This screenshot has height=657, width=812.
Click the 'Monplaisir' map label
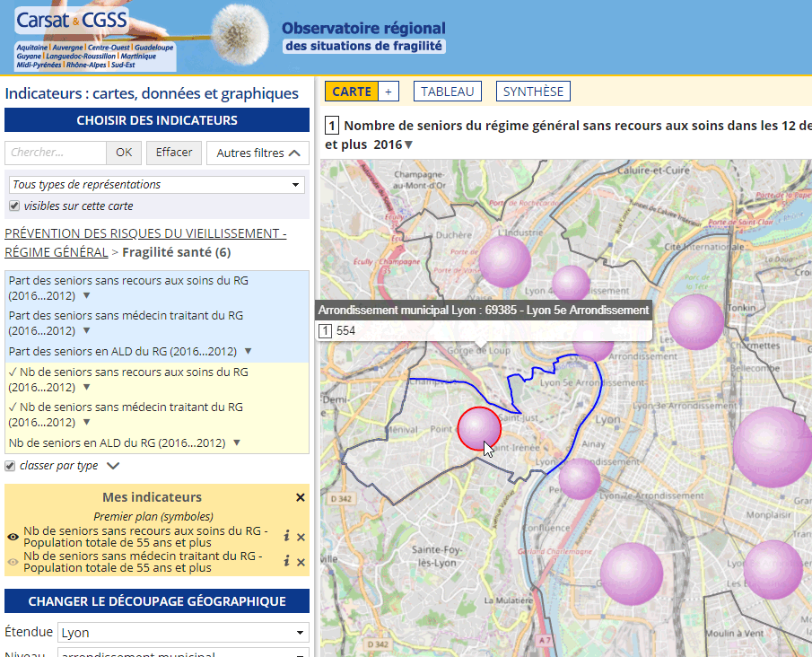769,514
